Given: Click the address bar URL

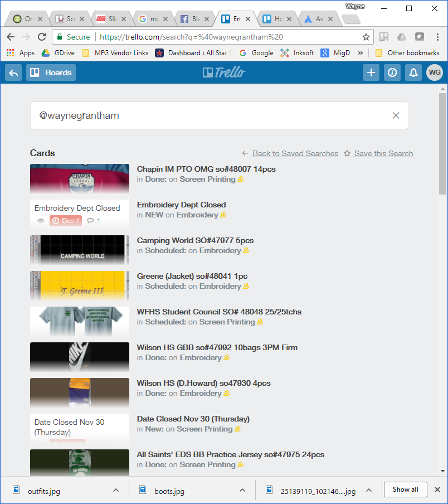Looking at the screenshot, I should click(x=191, y=37).
